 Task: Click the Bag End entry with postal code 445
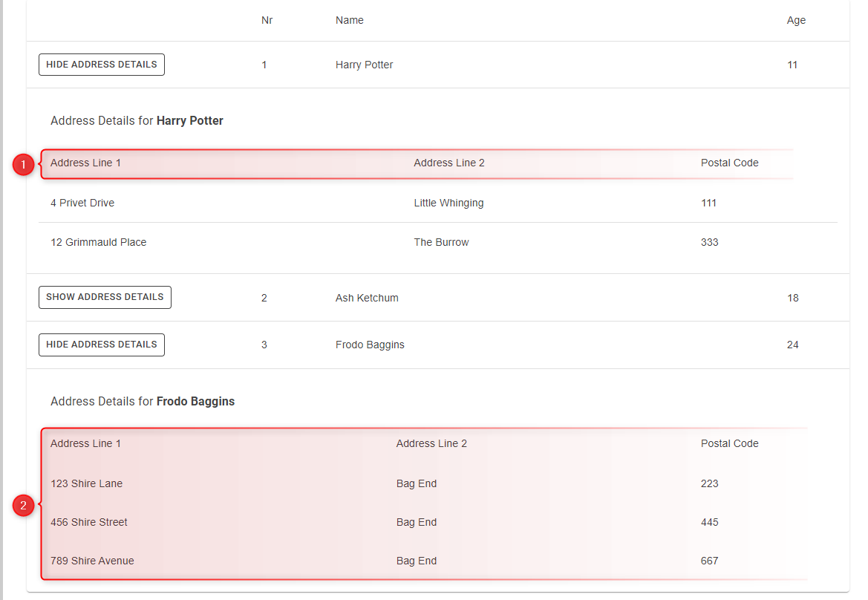click(x=417, y=522)
